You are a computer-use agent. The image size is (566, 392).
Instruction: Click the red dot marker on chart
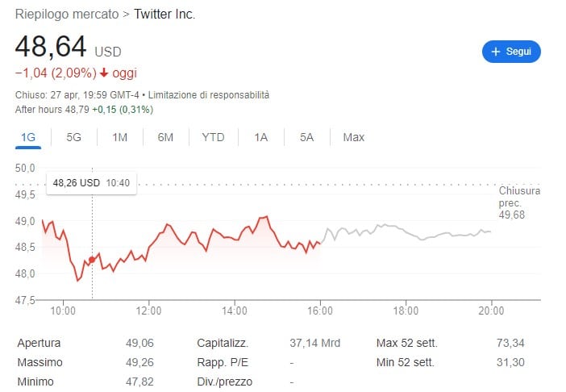[x=91, y=260]
